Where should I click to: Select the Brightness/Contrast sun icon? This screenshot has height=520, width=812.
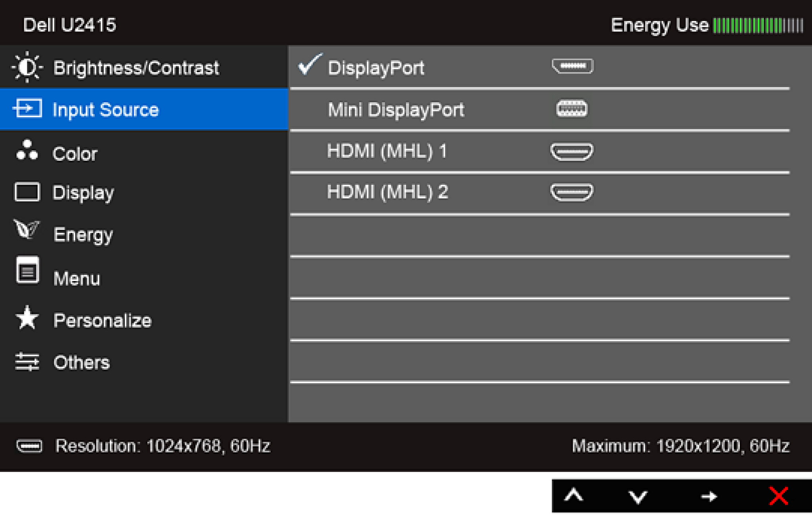pos(27,67)
